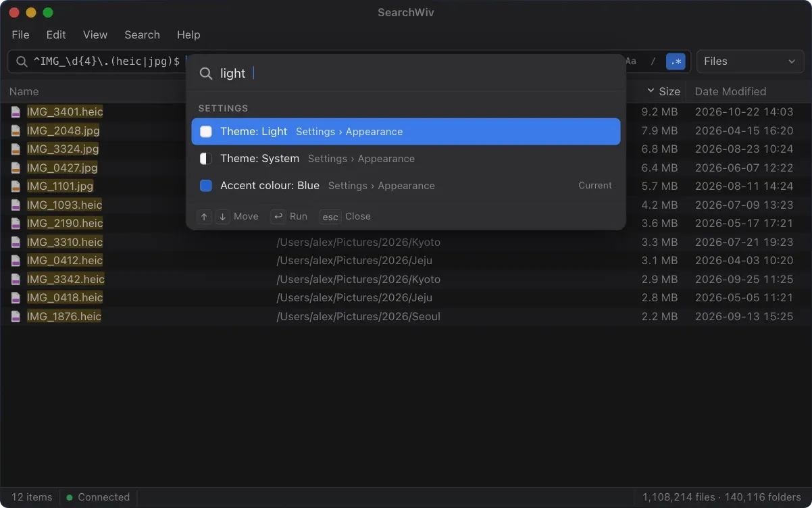
Task: Click the Connected status label
Action: (103, 497)
